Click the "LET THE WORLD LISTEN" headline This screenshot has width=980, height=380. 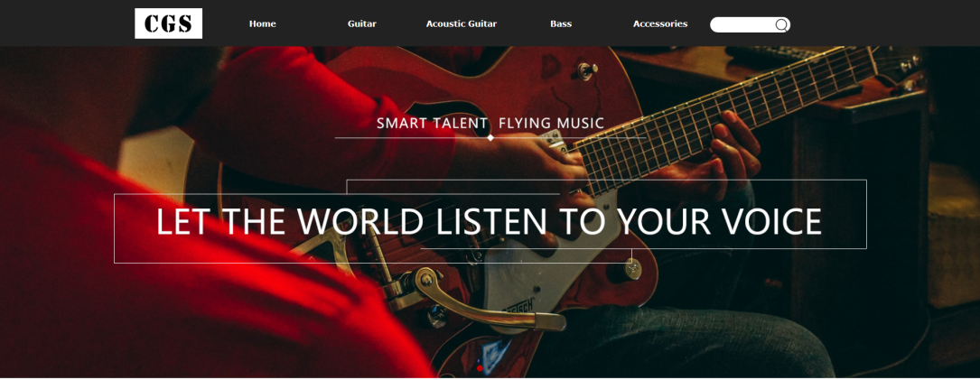pos(488,221)
